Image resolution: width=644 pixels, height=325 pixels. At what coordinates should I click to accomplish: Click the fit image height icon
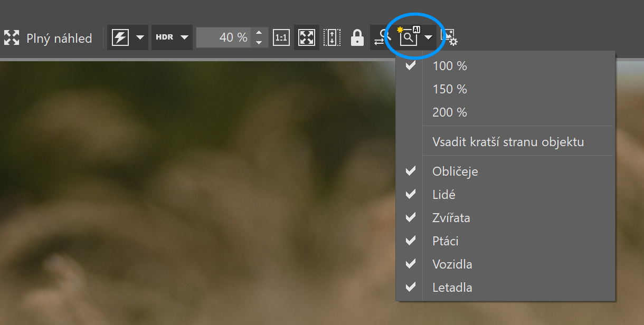coord(332,37)
